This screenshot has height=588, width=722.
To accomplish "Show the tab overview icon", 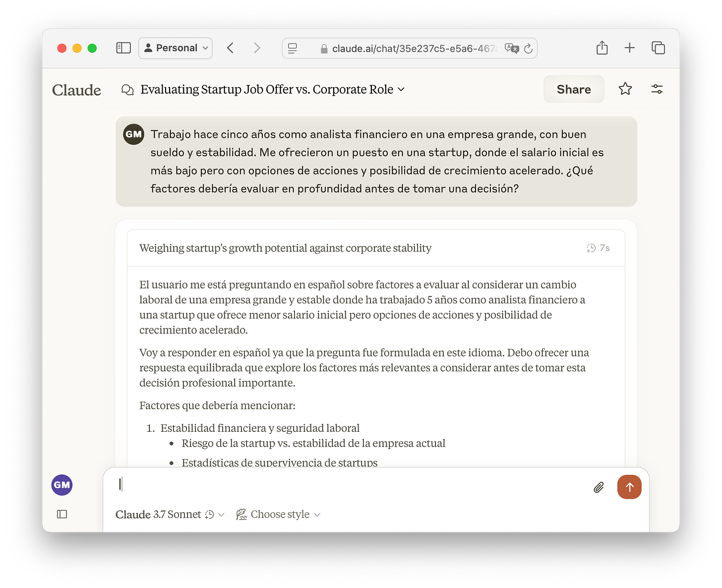I will (x=658, y=48).
